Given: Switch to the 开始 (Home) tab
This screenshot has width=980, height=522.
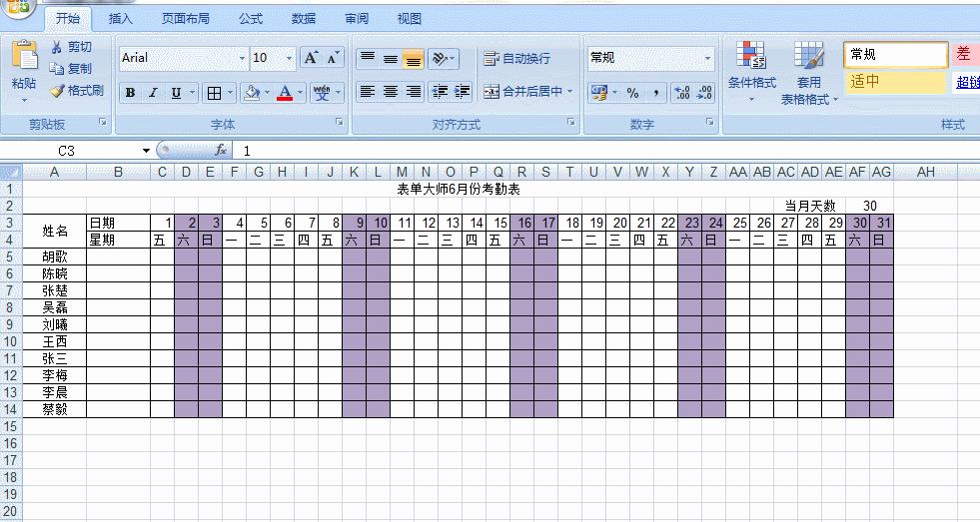Looking at the screenshot, I should (x=68, y=19).
